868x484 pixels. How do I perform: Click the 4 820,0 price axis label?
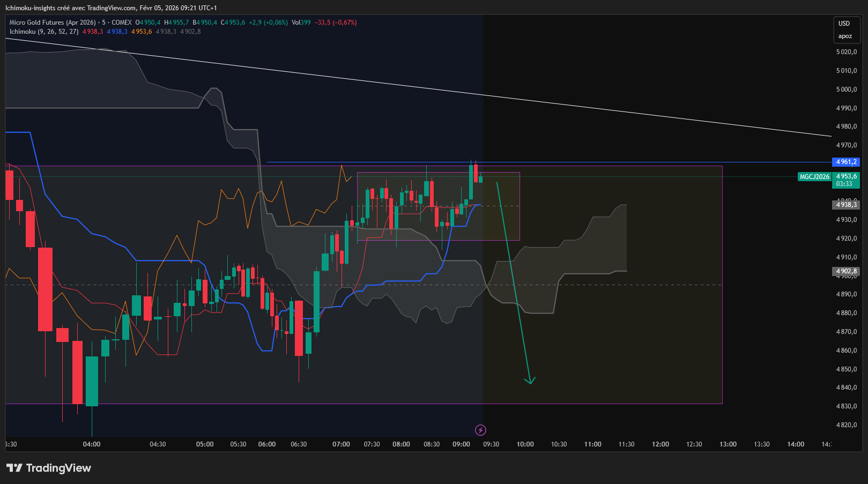tap(847, 425)
